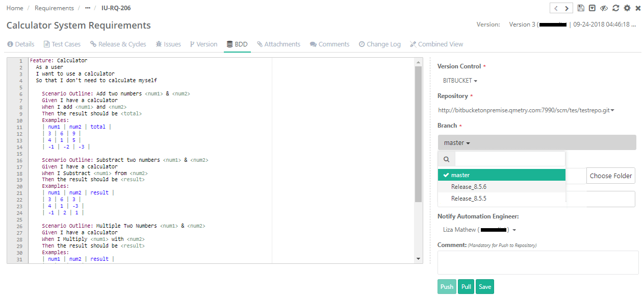The height and width of the screenshot is (295, 644).
Task: Click the hide/unwatch eye icon in toolbar
Action: point(604,8)
